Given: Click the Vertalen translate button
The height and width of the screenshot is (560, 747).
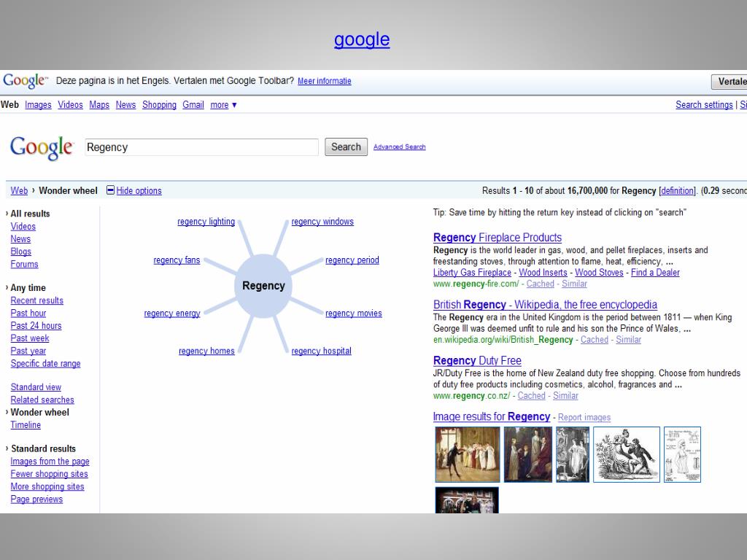Looking at the screenshot, I should tap(729, 82).
